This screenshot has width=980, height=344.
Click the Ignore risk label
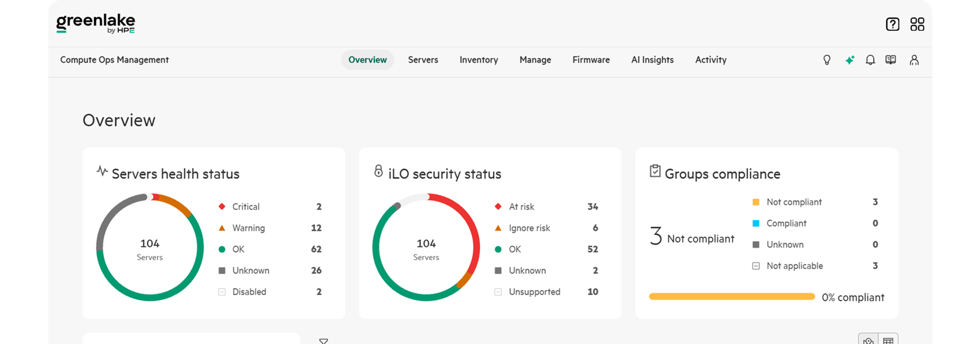(529, 228)
